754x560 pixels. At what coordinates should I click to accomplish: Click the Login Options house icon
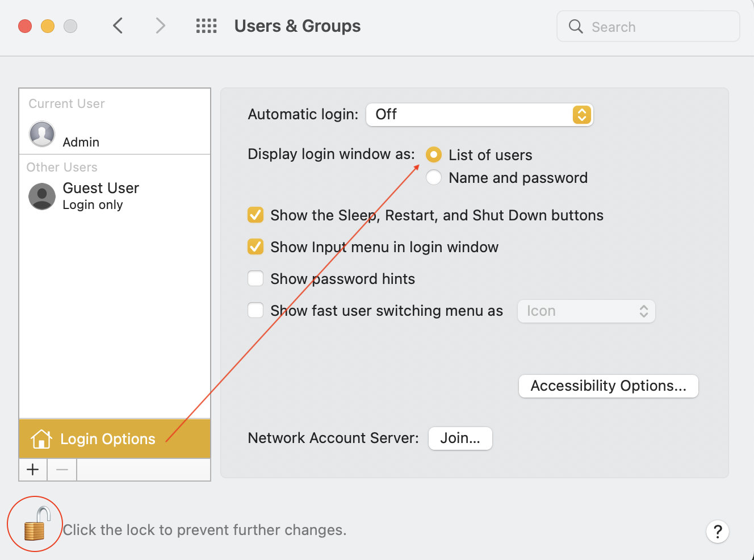41,439
